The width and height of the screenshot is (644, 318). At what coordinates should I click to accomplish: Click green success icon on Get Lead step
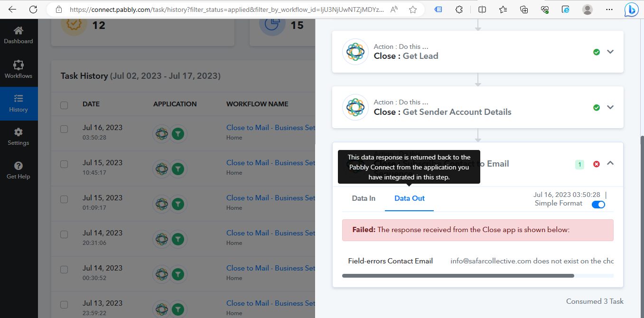(597, 52)
